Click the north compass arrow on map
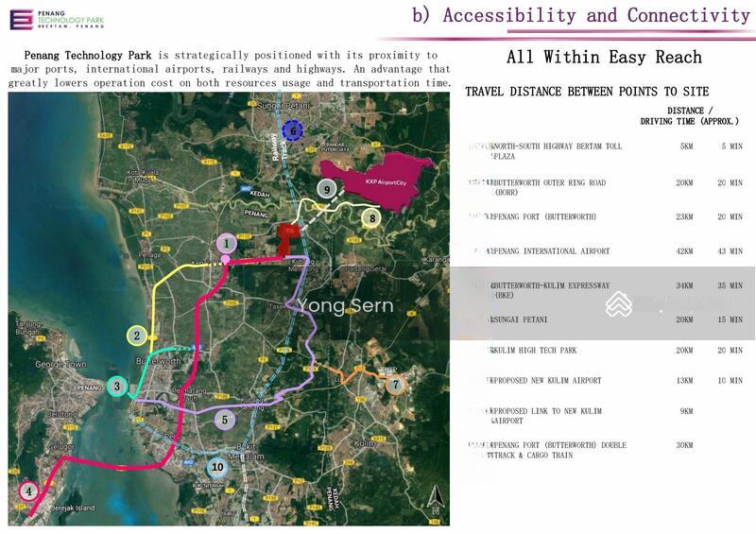This screenshot has height=534, width=756. click(x=434, y=496)
